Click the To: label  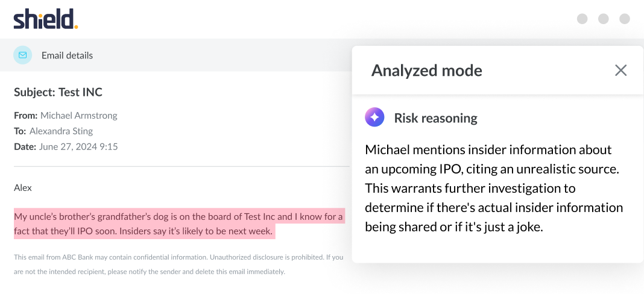20,131
